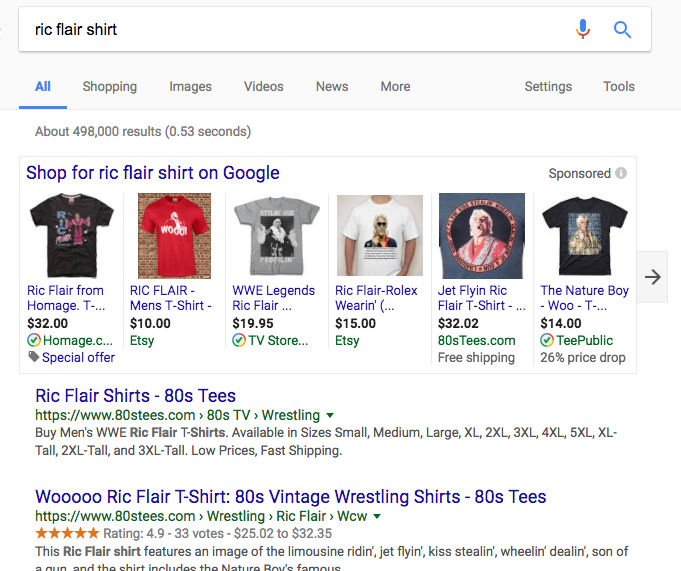The width and height of the screenshot is (681, 571).
Task: Click the 26% price drop label
Action: tap(583, 357)
